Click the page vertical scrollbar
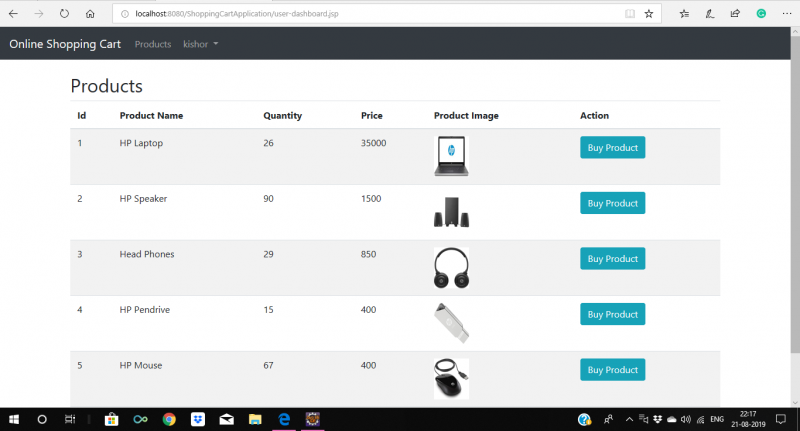The width and height of the screenshot is (800, 431). [795, 194]
